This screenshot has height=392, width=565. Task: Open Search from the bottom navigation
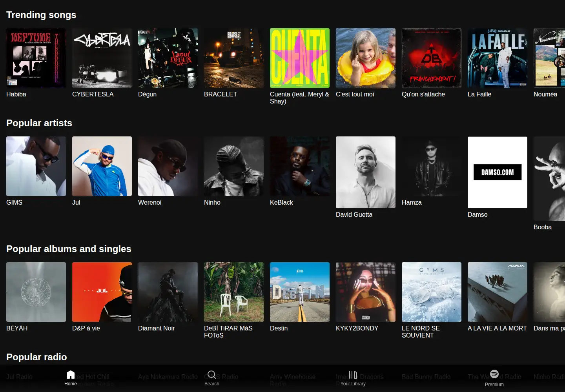point(212,378)
